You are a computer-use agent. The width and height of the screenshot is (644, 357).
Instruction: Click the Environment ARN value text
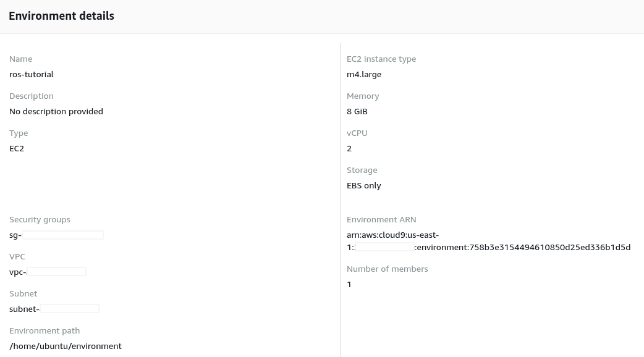(488, 241)
